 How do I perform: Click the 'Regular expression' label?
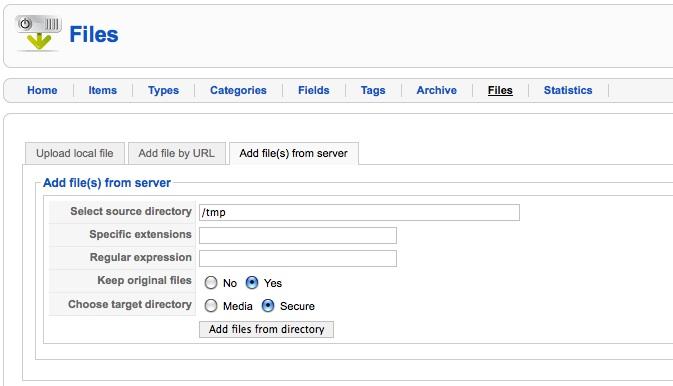141,258
